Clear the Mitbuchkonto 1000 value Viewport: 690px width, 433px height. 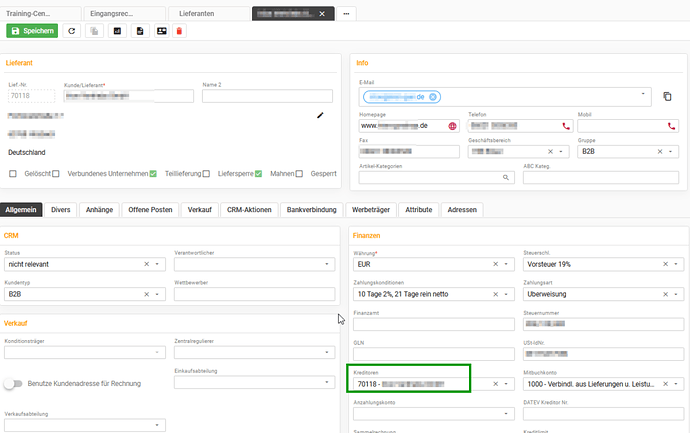(665, 384)
